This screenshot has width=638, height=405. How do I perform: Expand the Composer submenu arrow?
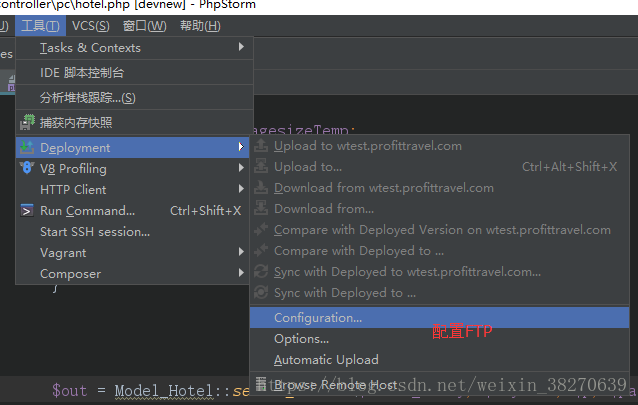click(241, 273)
